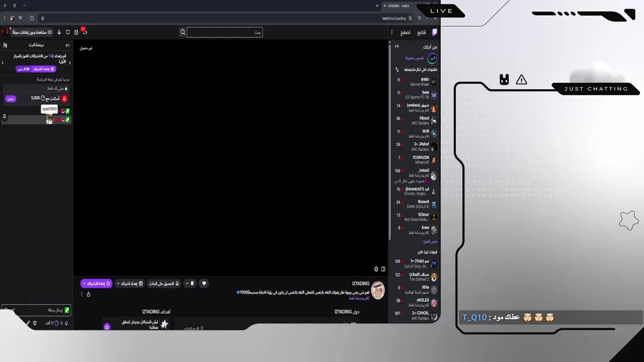Toggle theatre mode icon on player
The height and width of the screenshot is (362, 644).
(383, 269)
